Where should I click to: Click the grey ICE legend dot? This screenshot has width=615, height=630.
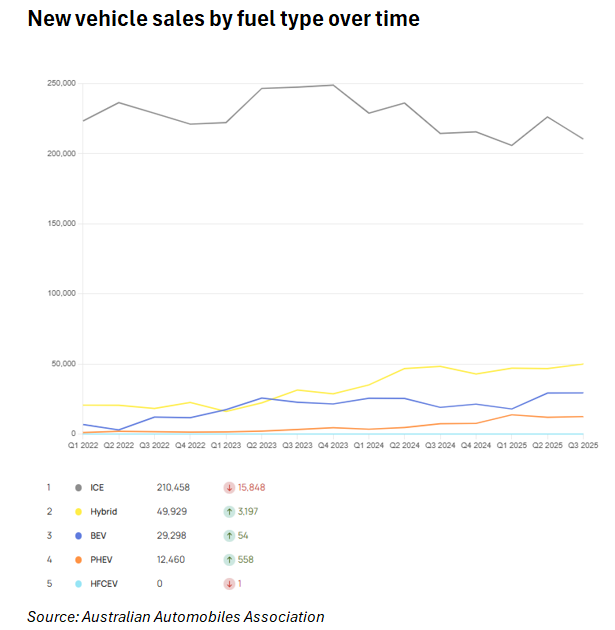78,487
